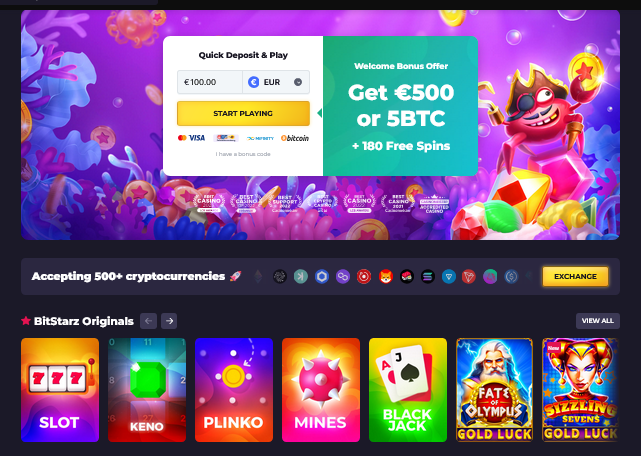Viewport: 642px width, 456px height.
Task: Click the Shiba Inu coin icon
Action: pos(385,277)
